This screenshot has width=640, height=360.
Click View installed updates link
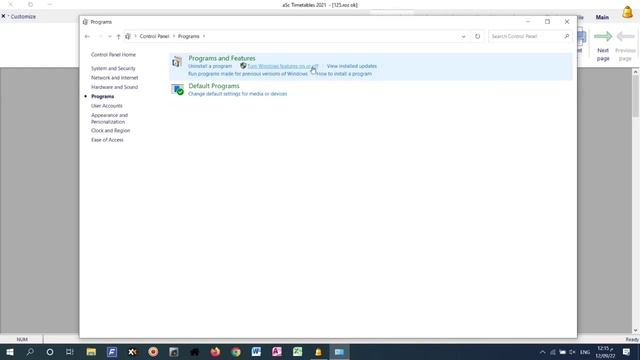click(351, 66)
